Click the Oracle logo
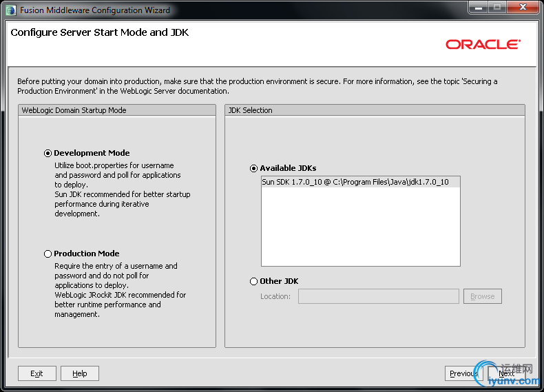The width and height of the screenshot is (544, 392). 483,45
